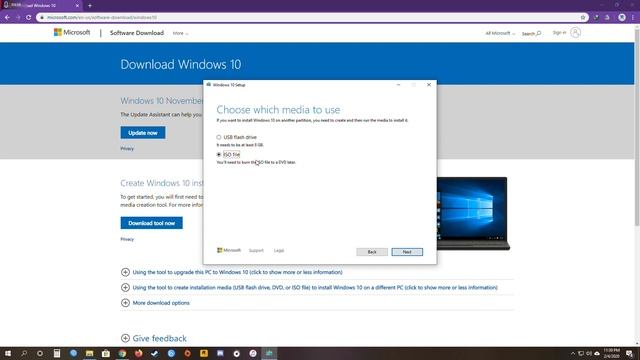Open Firefox from the taskbar

pyautogui.click(x=138, y=353)
